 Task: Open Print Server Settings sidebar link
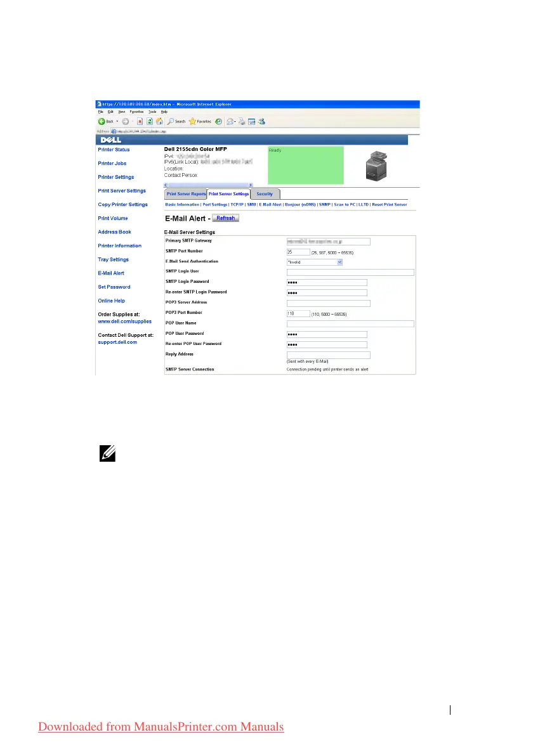tap(122, 191)
